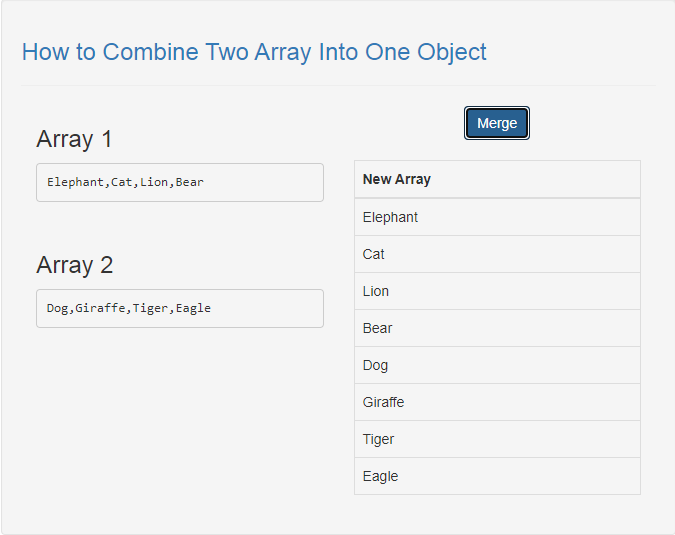675x535 pixels.
Task: Focus the Array 1 input field
Action: coord(180,182)
